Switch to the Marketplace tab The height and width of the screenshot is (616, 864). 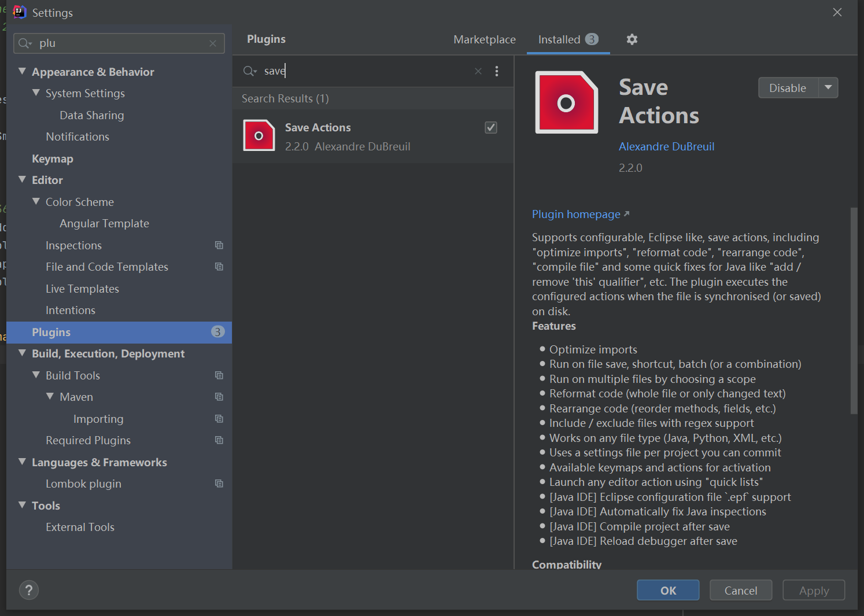click(x=485, y=39)
